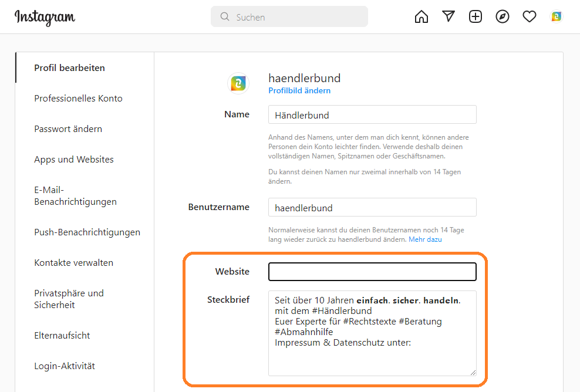Click into the empty Website field
This screenshot has height=392, width=580.
[372, 272]
